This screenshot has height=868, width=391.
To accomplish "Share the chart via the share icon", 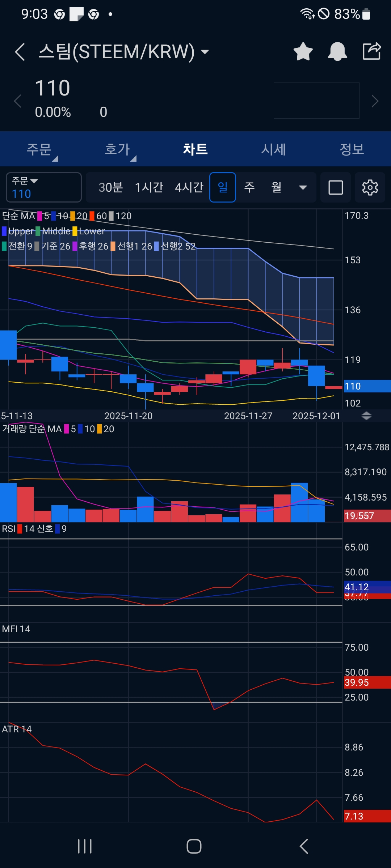I will coord(372,51).
